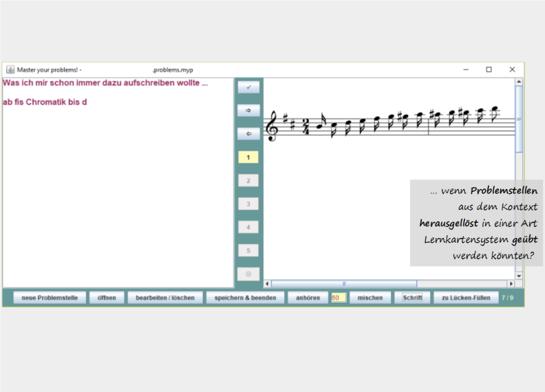Switch mode via 'zu Lücken-Füllen'
This screenshot has width=545, height=392.
pyautogui.click(x=466, y=298)
